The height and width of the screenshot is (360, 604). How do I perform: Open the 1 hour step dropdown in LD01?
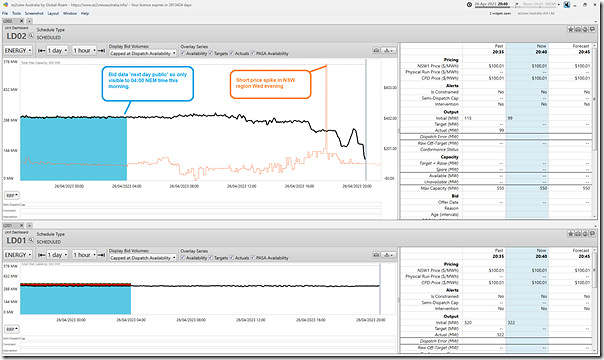pyautogui.click(x=84, y=255)
